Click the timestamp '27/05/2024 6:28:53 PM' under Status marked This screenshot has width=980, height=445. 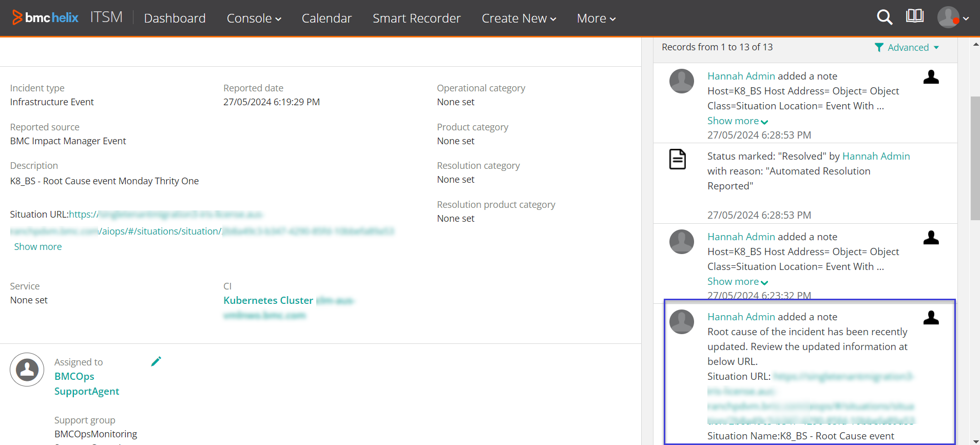pos(759,215)
